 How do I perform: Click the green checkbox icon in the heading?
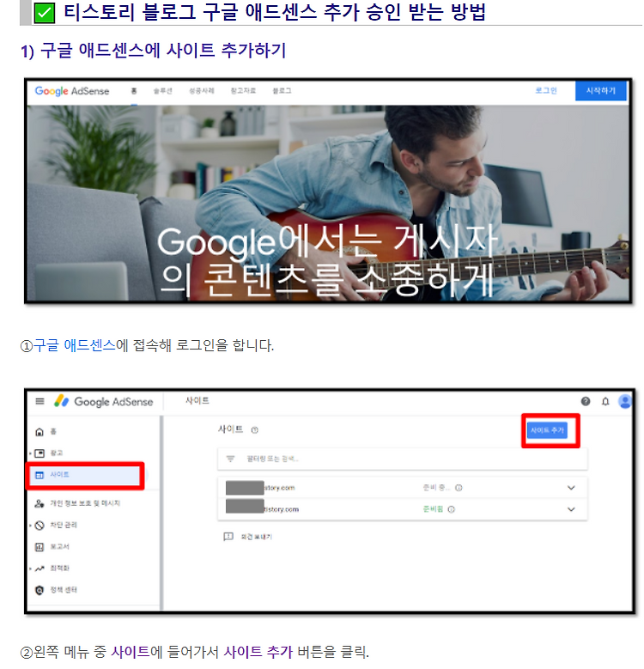coord(45,12)
